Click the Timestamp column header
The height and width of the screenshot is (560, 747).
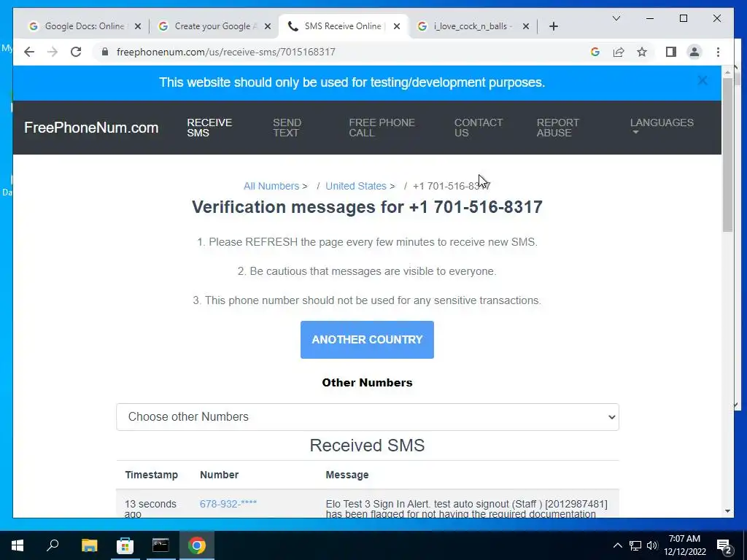(x=152, y=475)
